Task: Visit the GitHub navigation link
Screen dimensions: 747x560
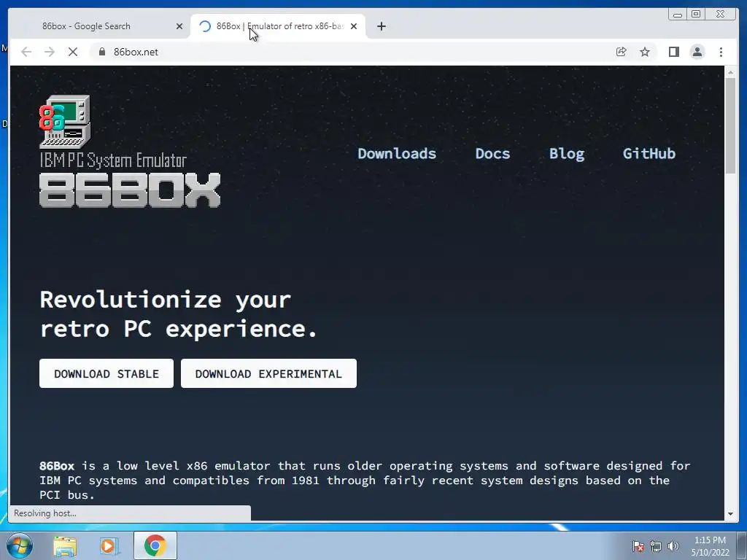Action: [649, 153]
